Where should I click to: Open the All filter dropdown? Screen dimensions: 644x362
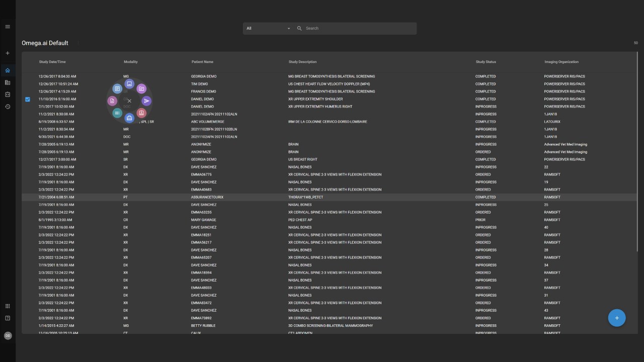click(268, 28)
